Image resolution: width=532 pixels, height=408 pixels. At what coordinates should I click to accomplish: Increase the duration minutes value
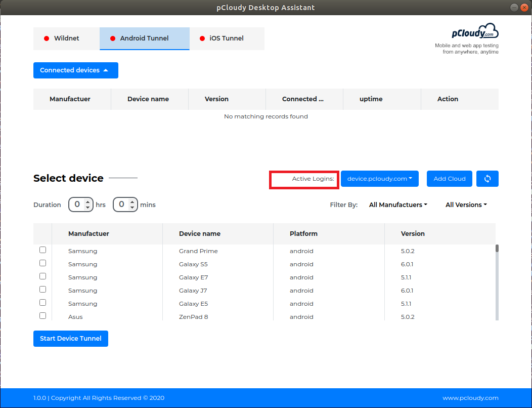pos(132,202)
